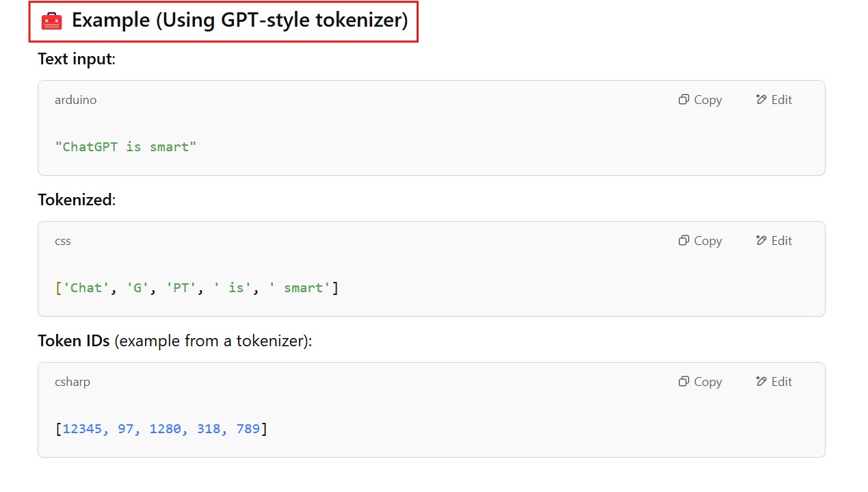Click the 'arduino' language label
868x492 pixels.
pyautogui.click(x=75, y=100)
